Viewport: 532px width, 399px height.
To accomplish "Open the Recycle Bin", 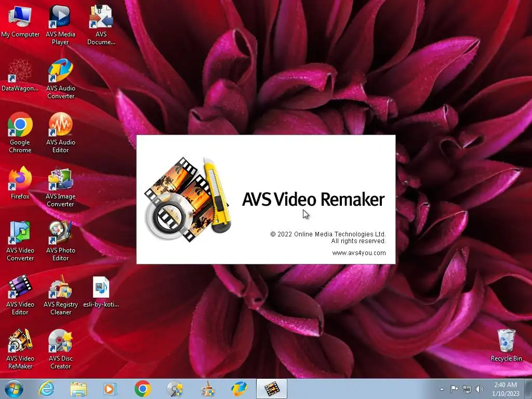I will click(506, 345).
